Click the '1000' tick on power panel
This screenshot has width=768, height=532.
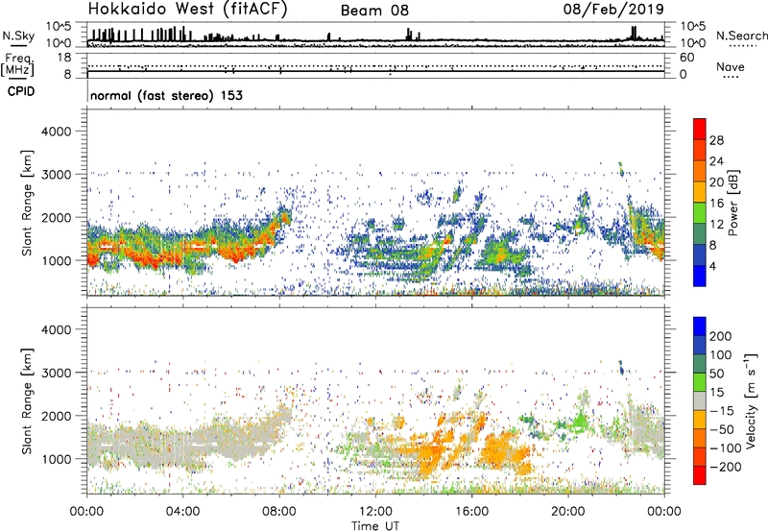[x=56, y=260]
